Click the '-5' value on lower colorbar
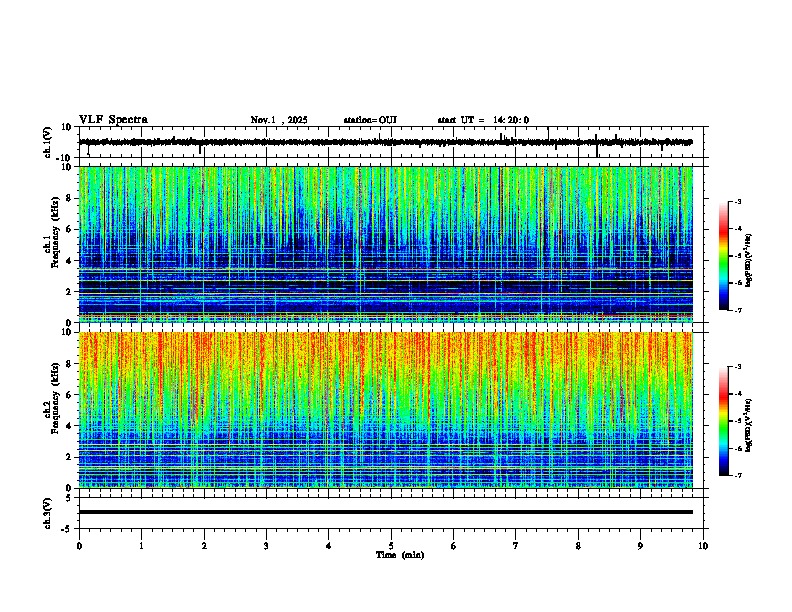Viewport: 792px width, 612px height. tap(737, 421)
